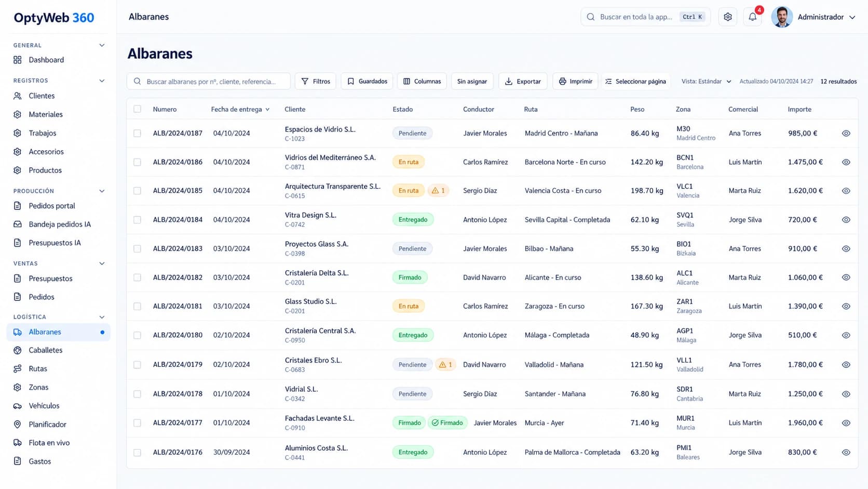Click the green Firmado signature check badge
This screenshot has width=868, height=489.
point(447,423)
